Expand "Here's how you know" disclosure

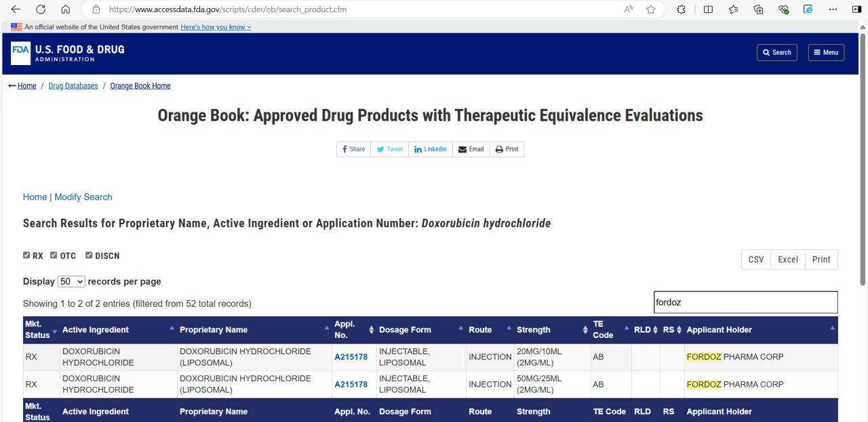216,27
